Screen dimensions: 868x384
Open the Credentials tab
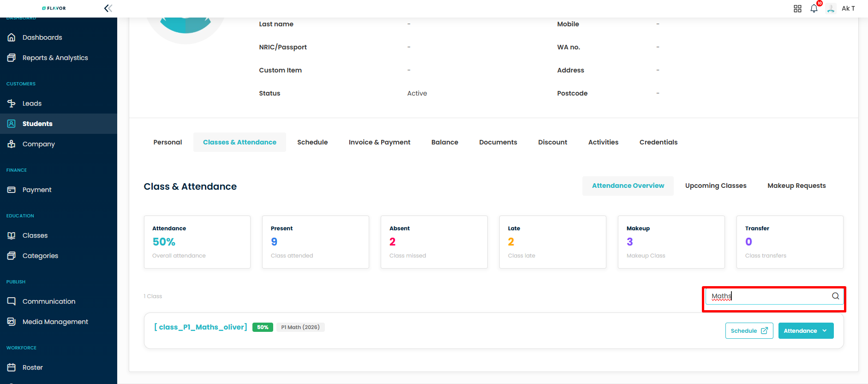[x=658, y=142]
